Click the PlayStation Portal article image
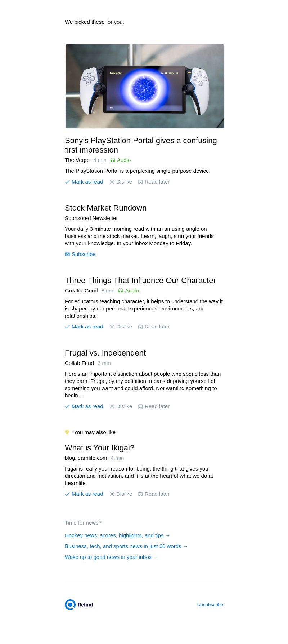This screenshot has height=644, width=288. coord(144,86)
